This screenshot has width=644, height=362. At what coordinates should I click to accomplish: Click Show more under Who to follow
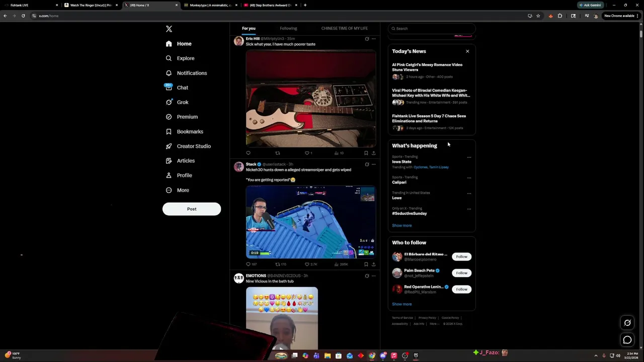[401, 304]
